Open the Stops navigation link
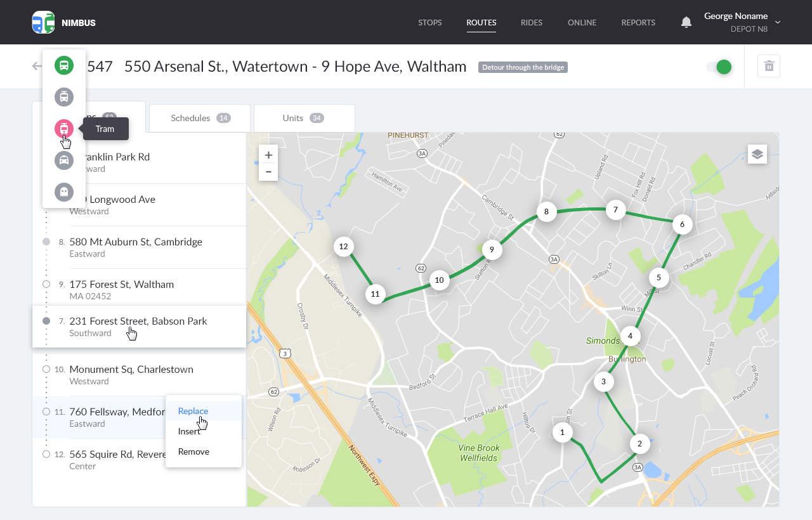812x520 pixels. tap(429, 23)
